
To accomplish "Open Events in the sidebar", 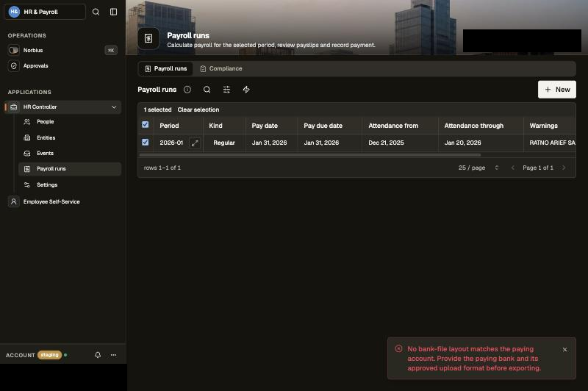I will 70,154.
